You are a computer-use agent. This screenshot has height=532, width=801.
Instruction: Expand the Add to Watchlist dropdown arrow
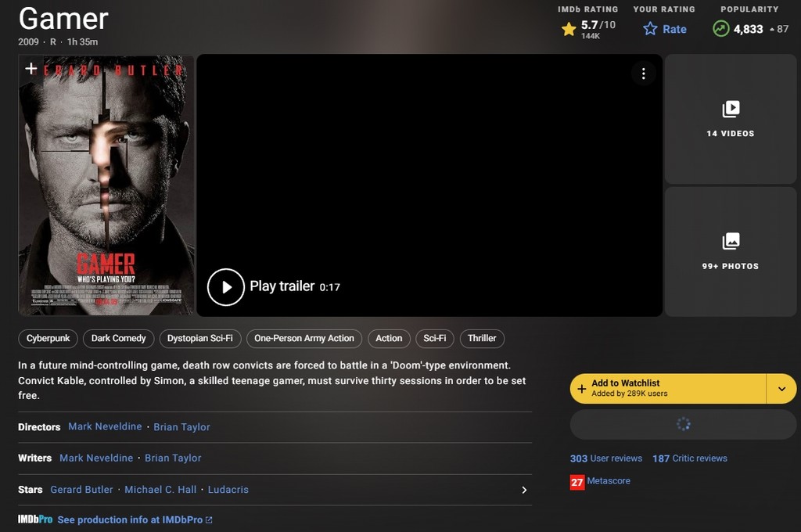781,389
